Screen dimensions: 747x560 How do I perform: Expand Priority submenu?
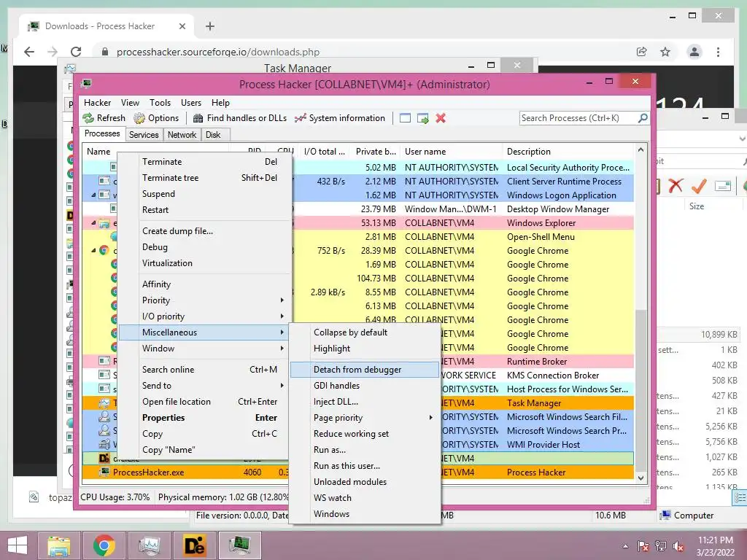[282, 300]
